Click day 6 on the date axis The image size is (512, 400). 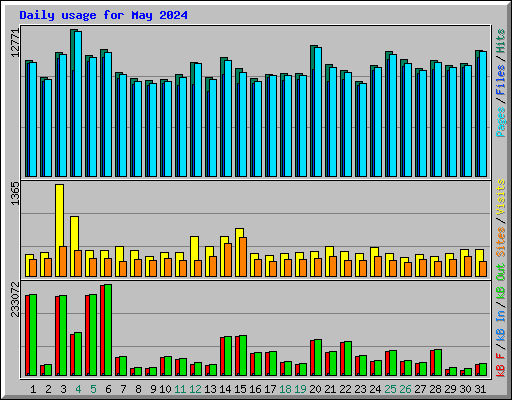(x=108, y=389)
